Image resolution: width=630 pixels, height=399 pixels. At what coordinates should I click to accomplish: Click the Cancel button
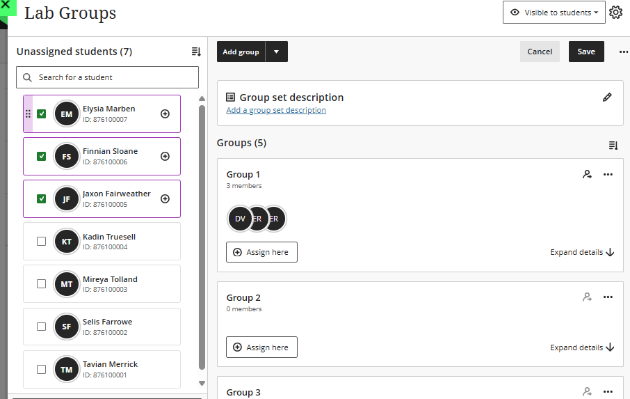[x=540, y=51]
